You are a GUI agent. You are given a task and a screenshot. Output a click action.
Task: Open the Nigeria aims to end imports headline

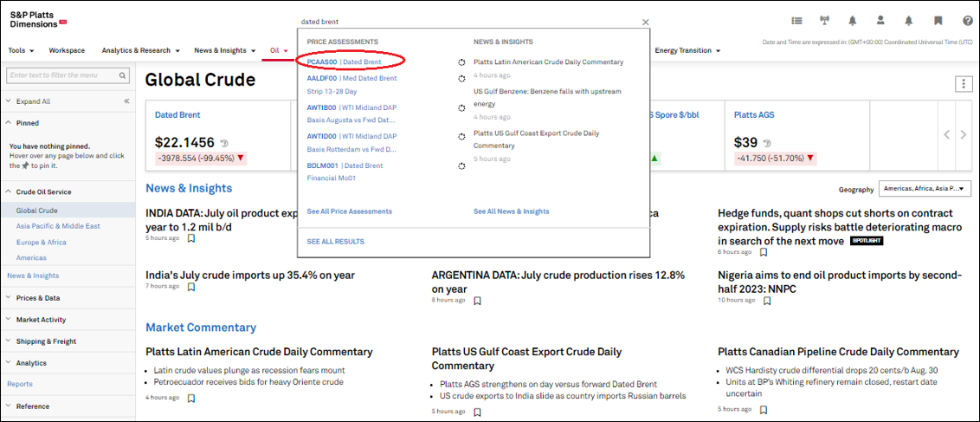click(840, 282)
